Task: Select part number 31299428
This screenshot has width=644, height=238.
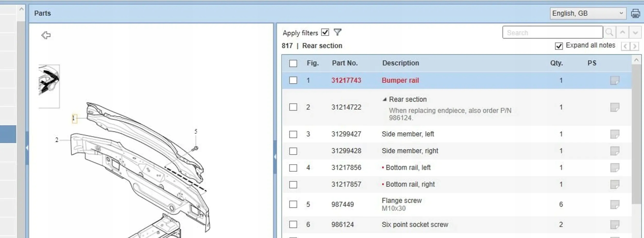Action: tap(346, 151)
